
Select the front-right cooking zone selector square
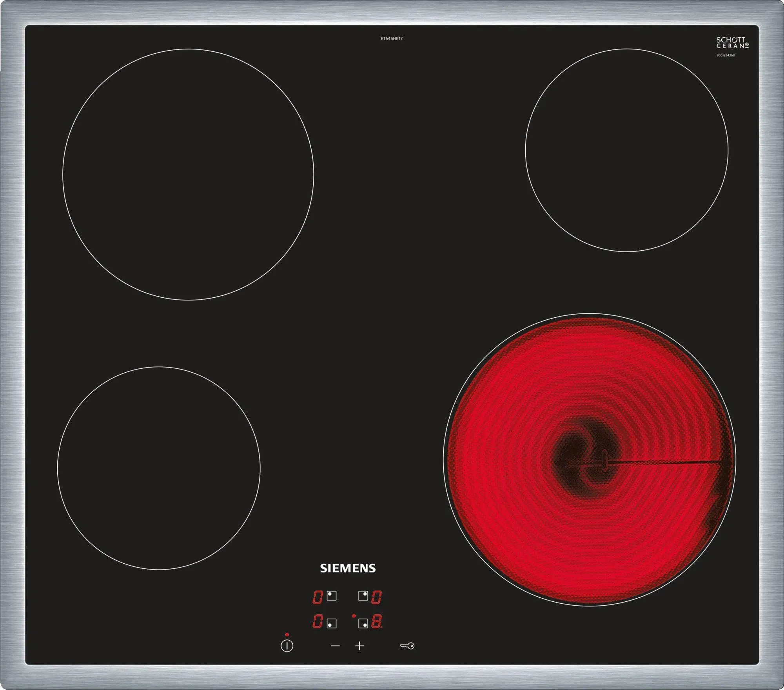(x=363, y=623)
